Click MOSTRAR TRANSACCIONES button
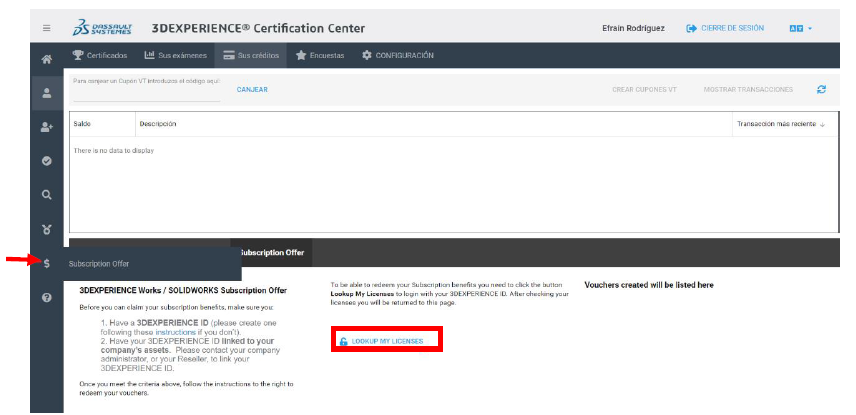 click(x=748, y=90)
